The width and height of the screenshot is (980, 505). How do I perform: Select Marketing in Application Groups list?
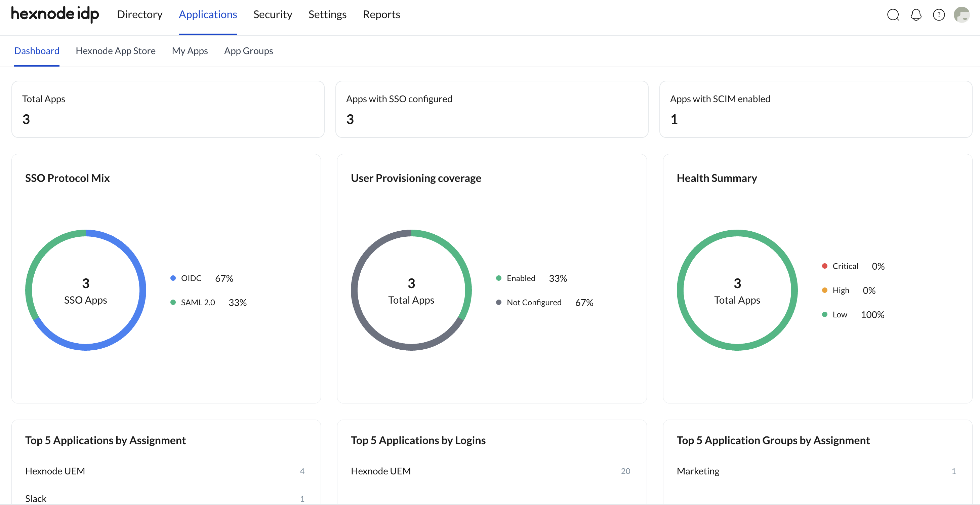pos(698,471)
